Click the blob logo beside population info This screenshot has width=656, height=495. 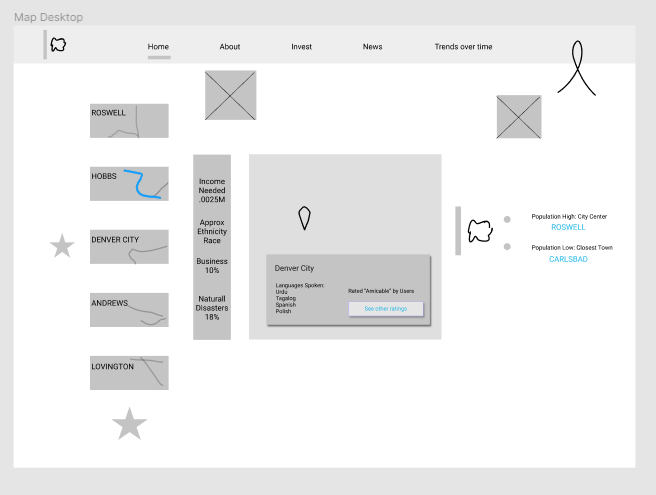click(480, 231)
